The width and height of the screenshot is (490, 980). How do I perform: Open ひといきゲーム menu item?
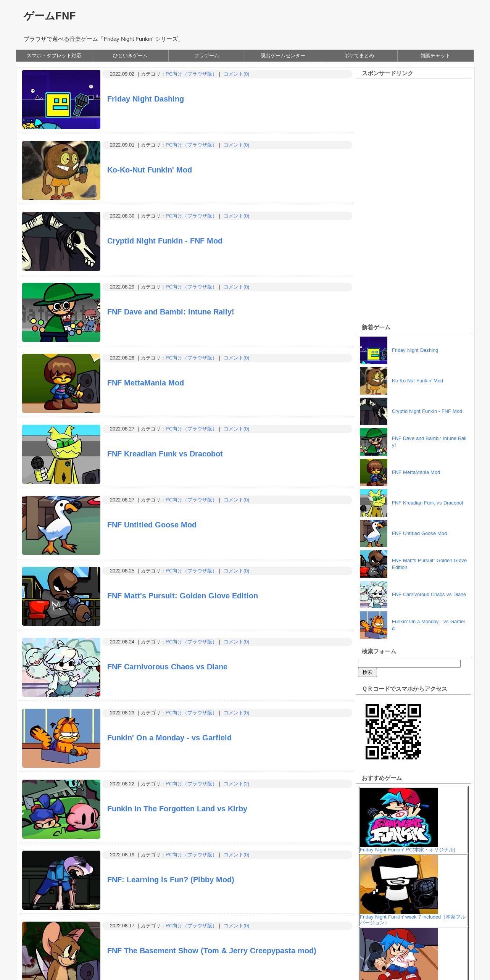[130, 56]
